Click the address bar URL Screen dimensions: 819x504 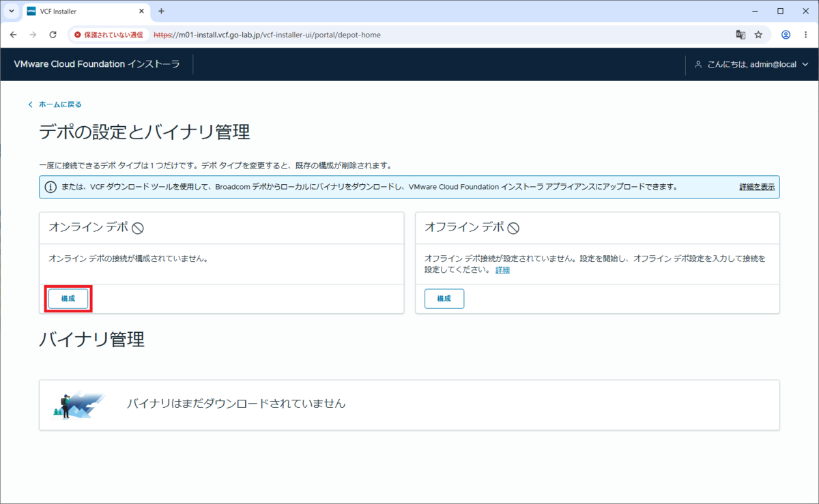[x=267, y=35]
